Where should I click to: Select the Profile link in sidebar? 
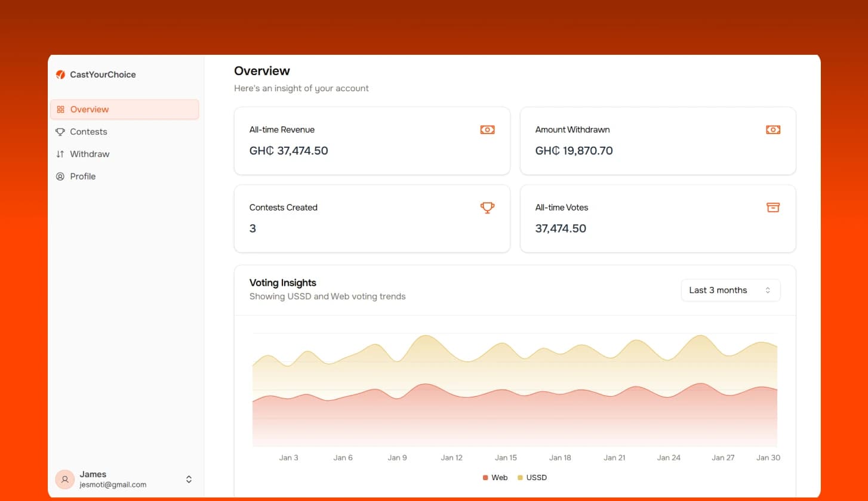[x=83, y=177]
